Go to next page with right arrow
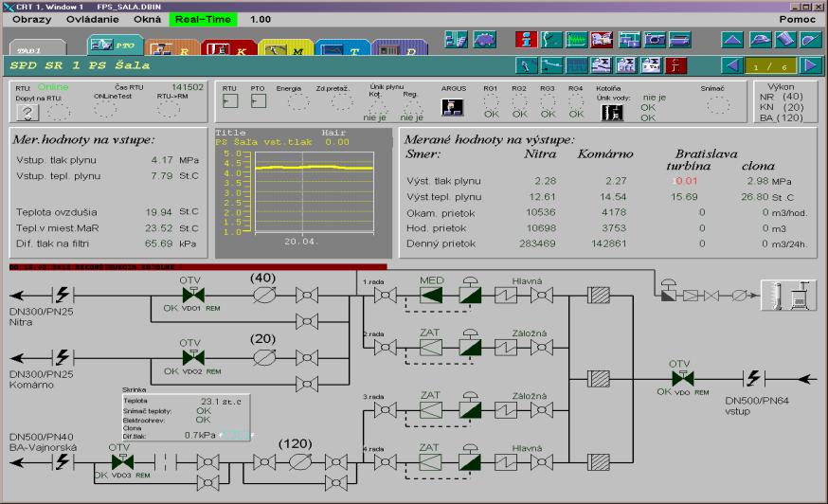The width and height of the screenshot is (828, 504). (810, 65)
